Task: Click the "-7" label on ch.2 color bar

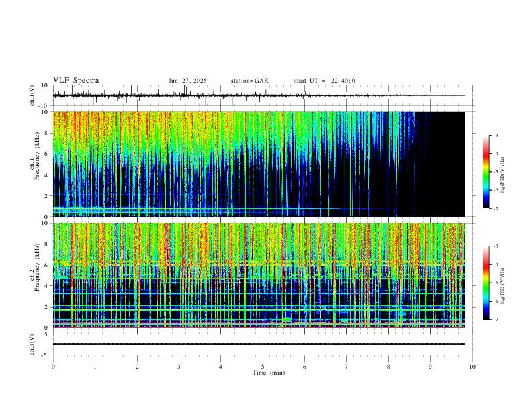Action: (x=495, y=320)
